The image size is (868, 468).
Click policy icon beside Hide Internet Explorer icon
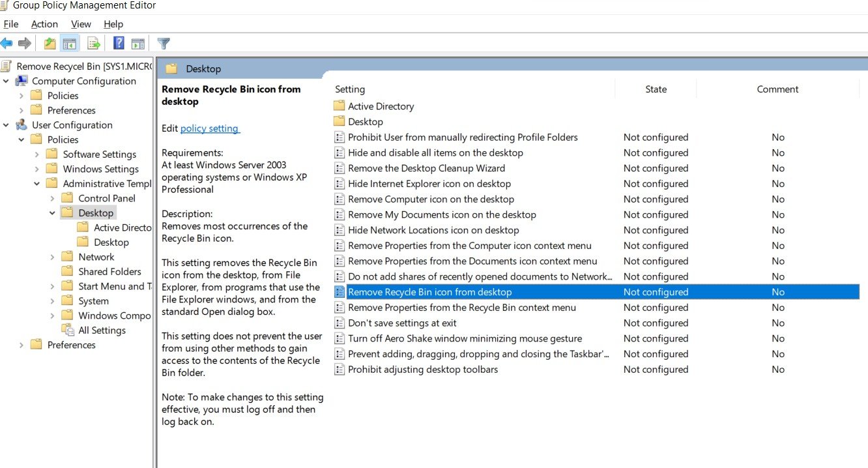339,183
